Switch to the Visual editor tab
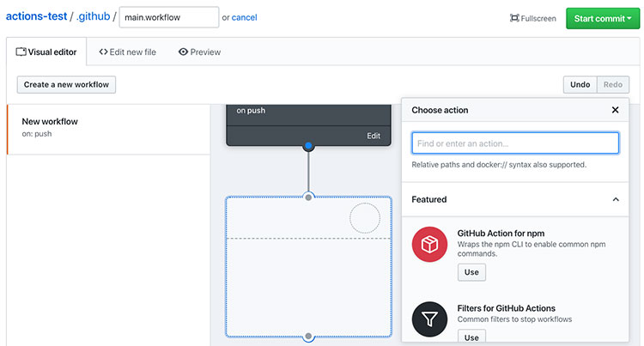This screenshot has width=644, height=346. tap(46, 52)
